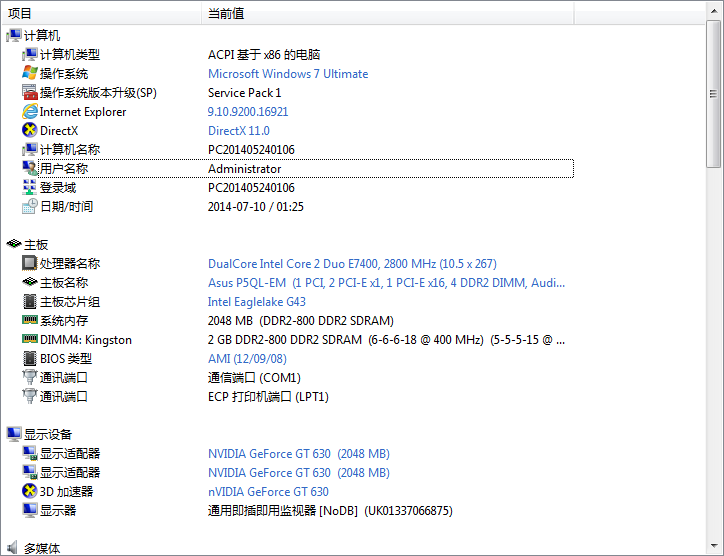Select the Service Pack 1 value
Screen dimensions: 724x556
click(245, 93)
